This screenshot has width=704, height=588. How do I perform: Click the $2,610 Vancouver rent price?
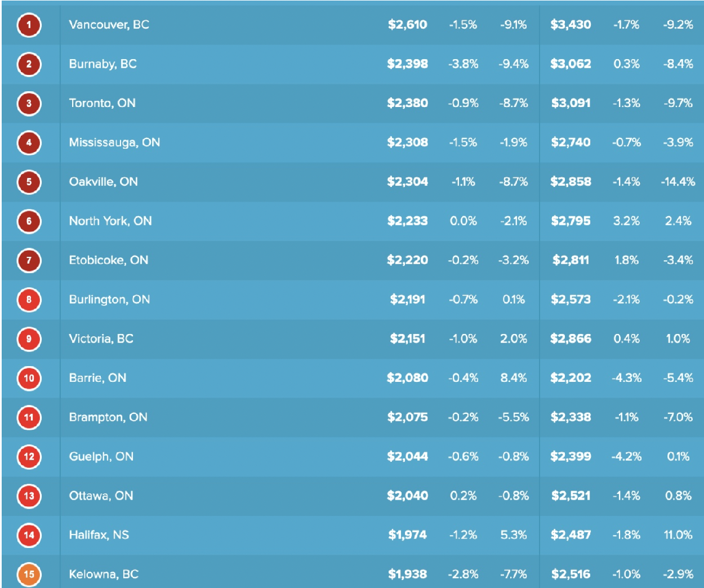[407, 25]
